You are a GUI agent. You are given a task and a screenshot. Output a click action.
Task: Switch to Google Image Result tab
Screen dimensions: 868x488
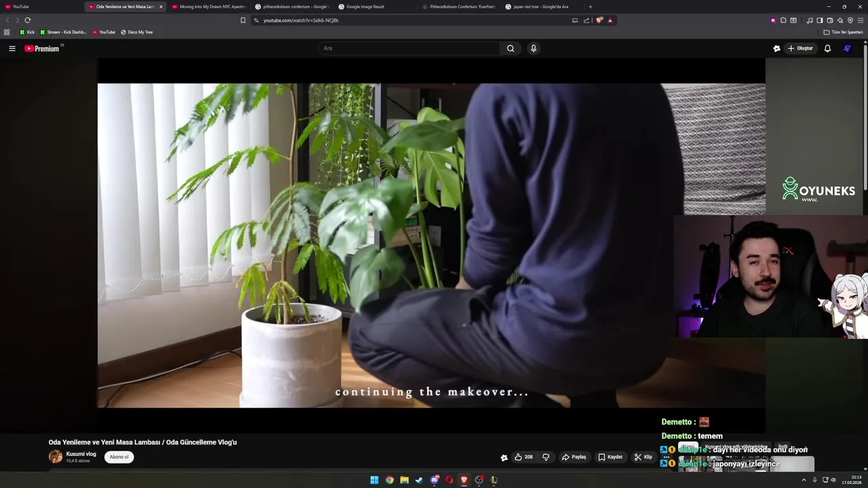[x=376, y=7]
